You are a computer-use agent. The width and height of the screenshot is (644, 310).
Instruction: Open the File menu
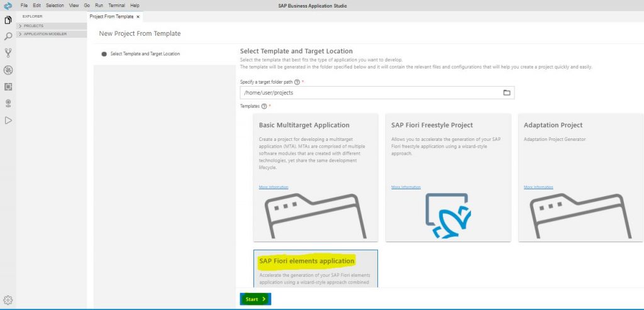point(24,5)
